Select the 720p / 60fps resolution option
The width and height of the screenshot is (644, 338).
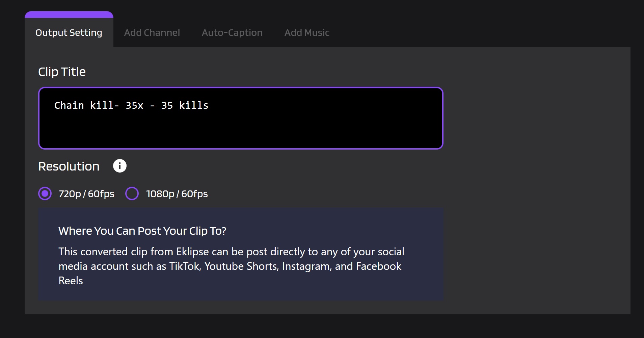coord(45,193)
